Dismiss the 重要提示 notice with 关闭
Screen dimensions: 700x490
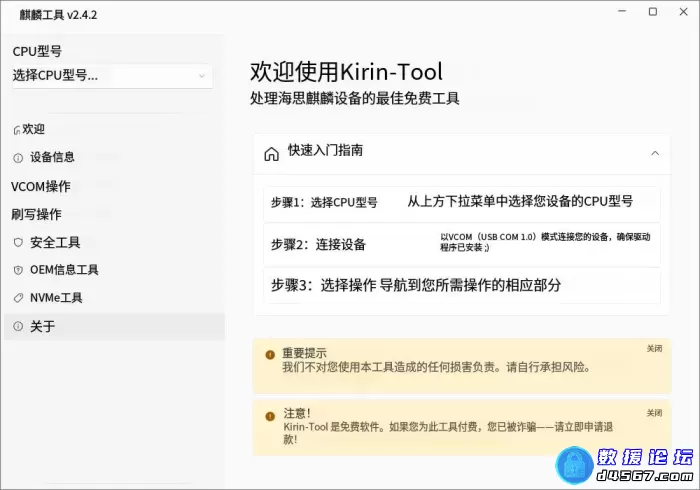pos(654,349)
